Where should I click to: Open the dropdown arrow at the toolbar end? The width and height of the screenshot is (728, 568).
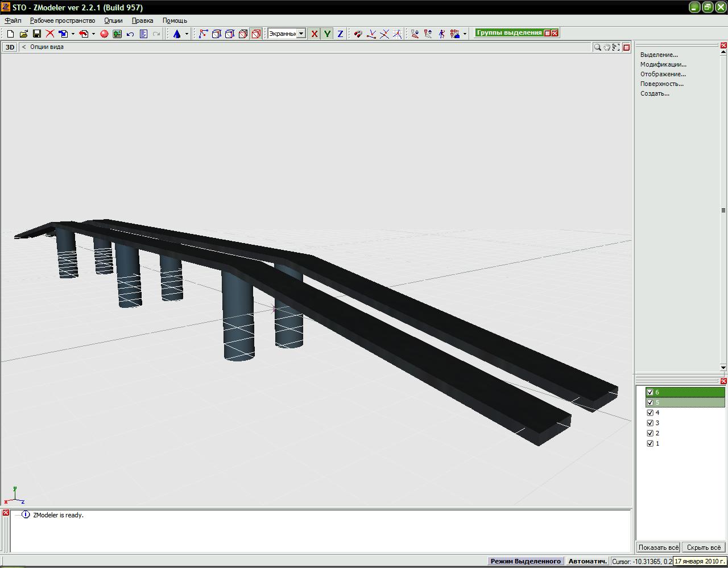pyautogui.click(x=465, y=34)
